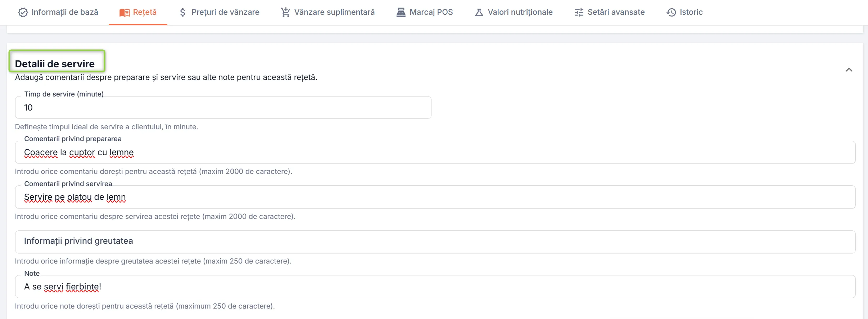The width and height of the screenshot is (868, 319).
Task: Click the advanced settings sliders icon
Action: [579, 13]
